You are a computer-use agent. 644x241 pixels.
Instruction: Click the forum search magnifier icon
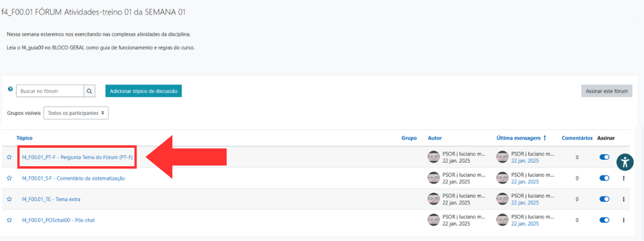tap(90, 91)
